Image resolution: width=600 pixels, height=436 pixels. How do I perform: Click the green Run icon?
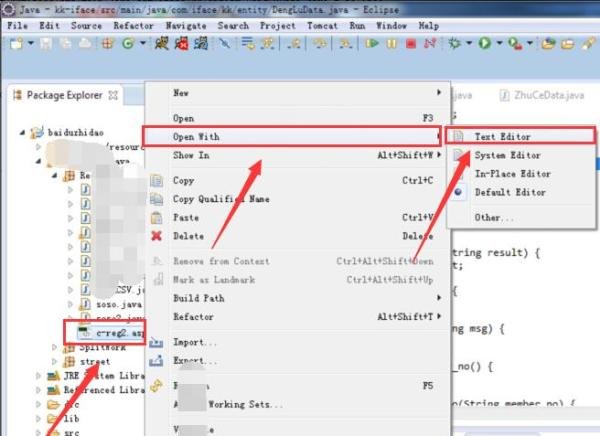(485, 43)
